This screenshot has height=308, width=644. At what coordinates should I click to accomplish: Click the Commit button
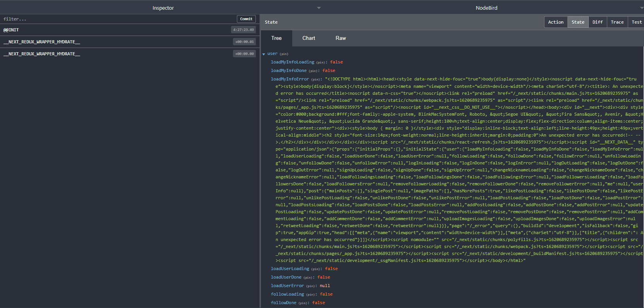pyautogui.click(x=246, y=19)
